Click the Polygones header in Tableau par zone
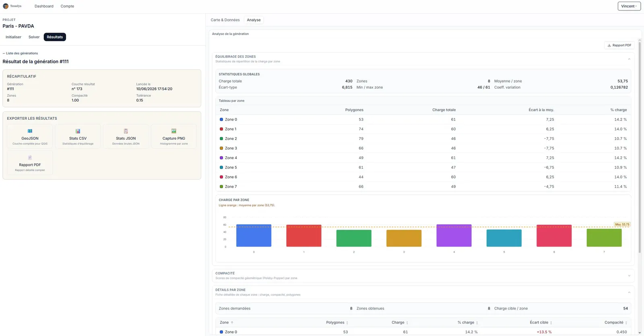Image resolution: width=644 pixels, height=336 pixels. 354,110
